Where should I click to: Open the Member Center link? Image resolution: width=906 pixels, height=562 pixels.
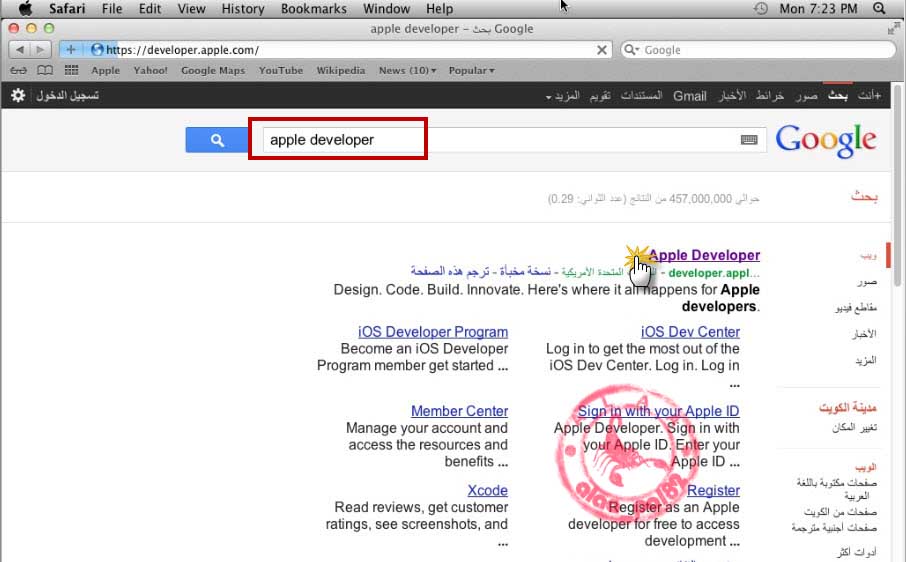pyautogui.click(x=459, y=411)
